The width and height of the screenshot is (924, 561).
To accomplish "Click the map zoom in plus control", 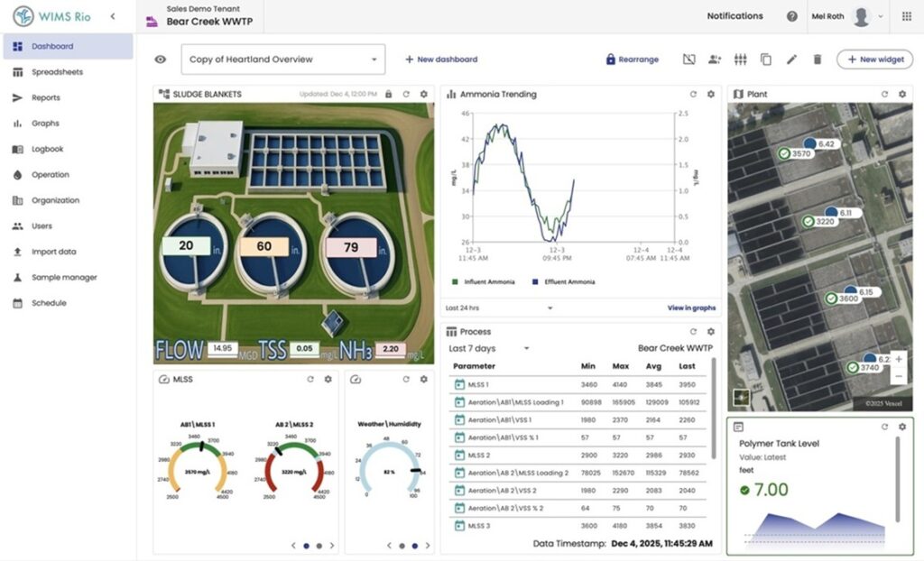I will pos(899,359).
